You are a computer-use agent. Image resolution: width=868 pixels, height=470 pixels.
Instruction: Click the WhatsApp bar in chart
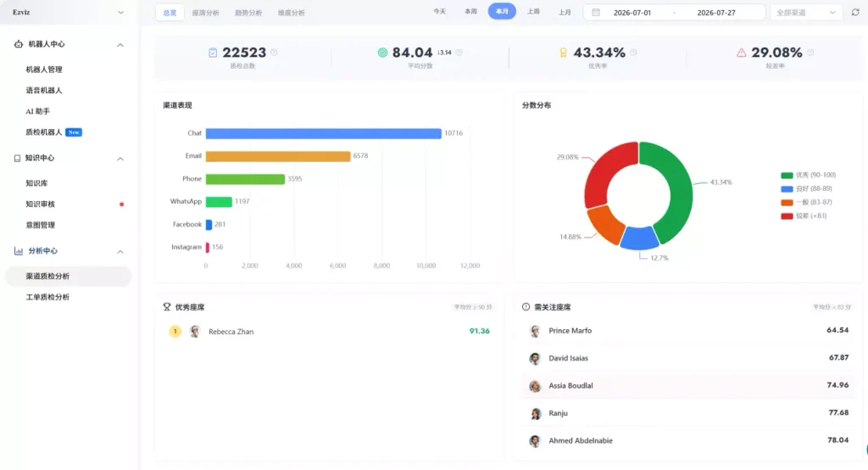[x=219, y=202]
